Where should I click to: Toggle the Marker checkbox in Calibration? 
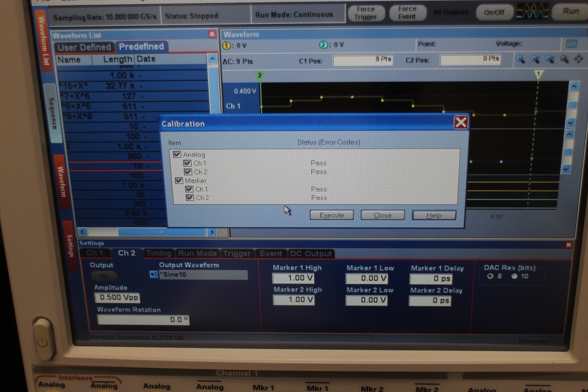point(179,180)
